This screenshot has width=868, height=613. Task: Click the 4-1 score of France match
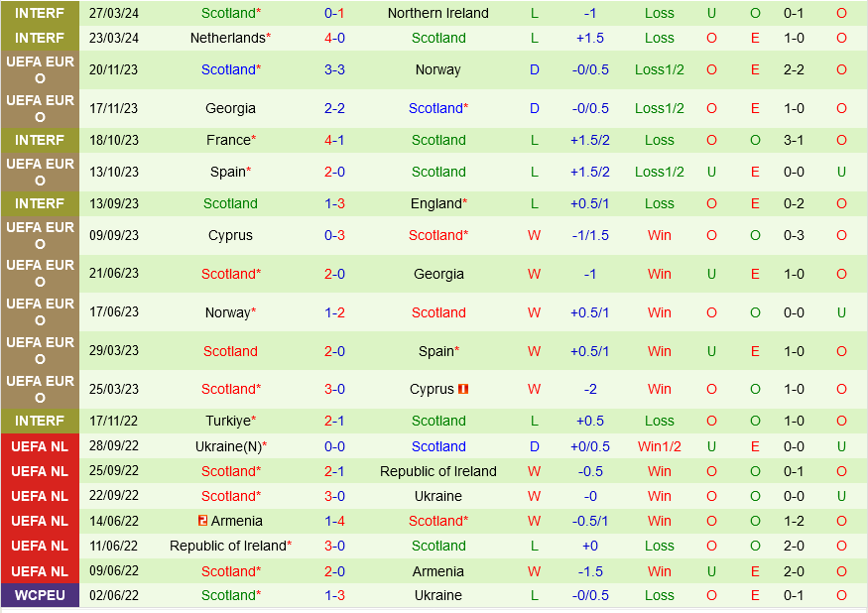point(334,140)
